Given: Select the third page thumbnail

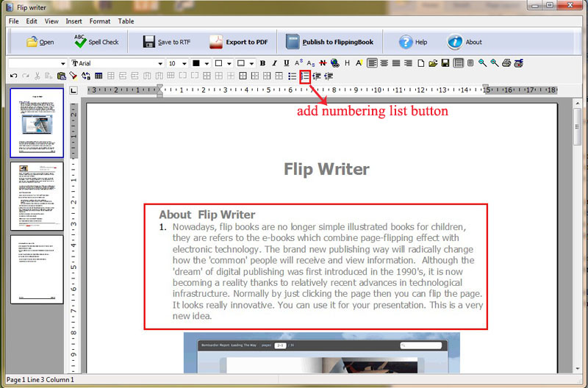Looking at the screenshot, I should click(x=37, y=269).
